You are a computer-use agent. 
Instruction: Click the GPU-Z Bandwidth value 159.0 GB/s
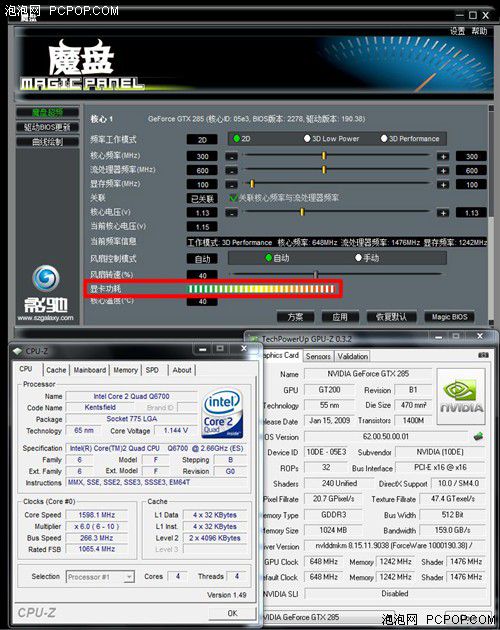(452, 530)
